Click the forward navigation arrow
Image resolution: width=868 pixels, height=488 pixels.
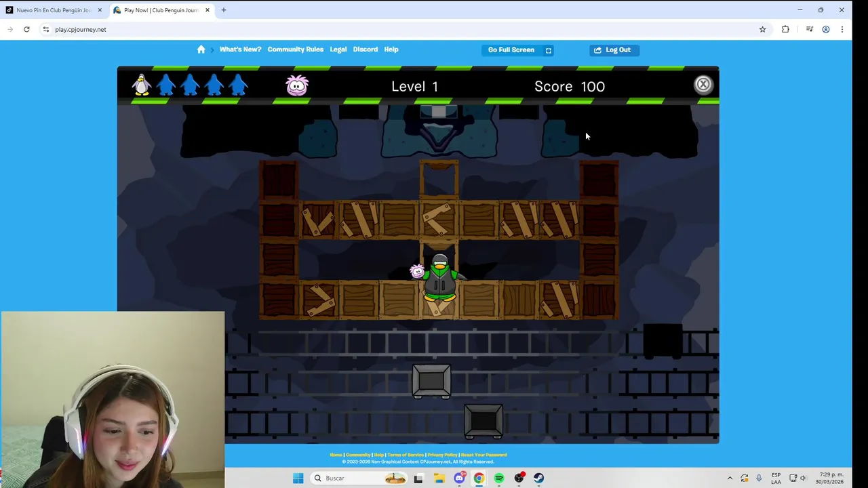(x=10, y=29)
